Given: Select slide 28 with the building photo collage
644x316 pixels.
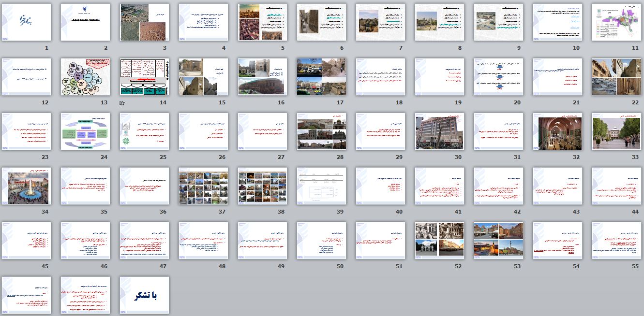Looking at the screenshot, I should (x=321, y=131).
